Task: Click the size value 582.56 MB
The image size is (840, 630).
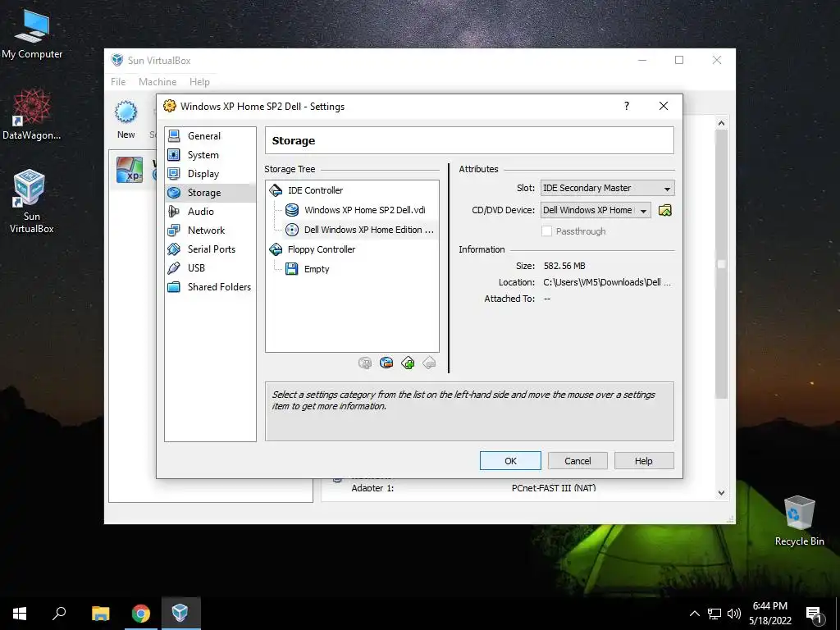Action: click(564, 266)
